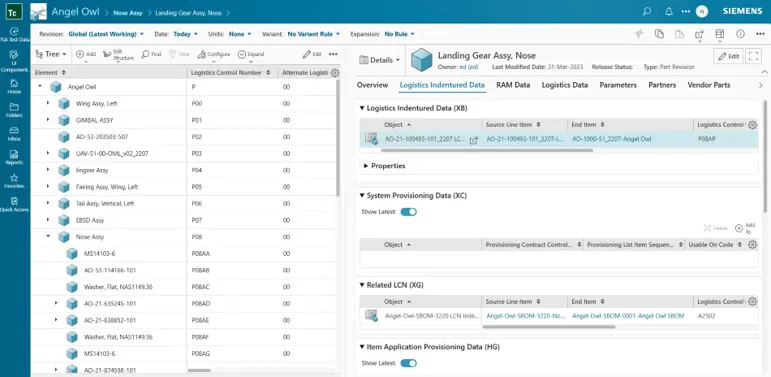Click Add button in tree toolbar
The height and width of the screenshot is (377, 771).
tap(86, 54)
